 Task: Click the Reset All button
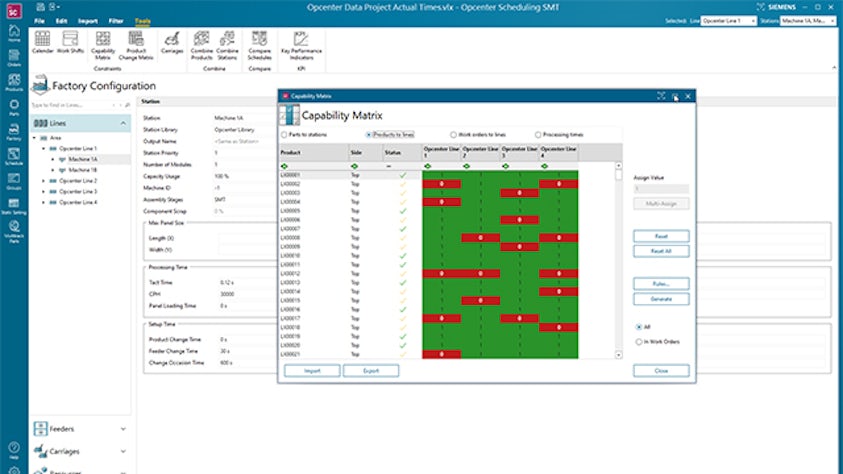[661, 251]
